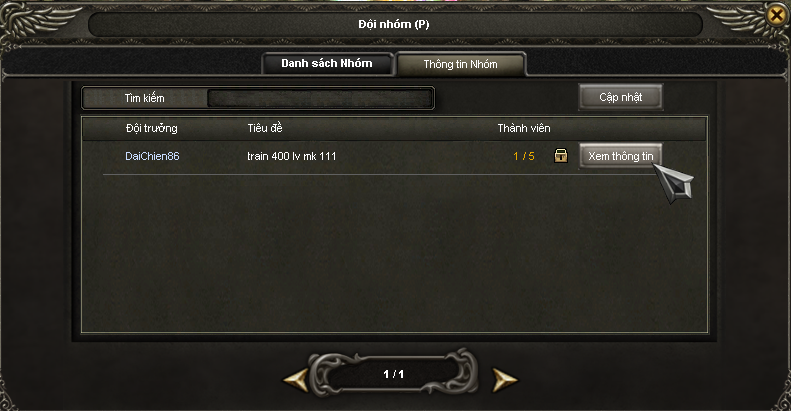Sort by the Thành viên column header
Image resolution: width=791 pixels, height=411 pixels.
point(524,128)
